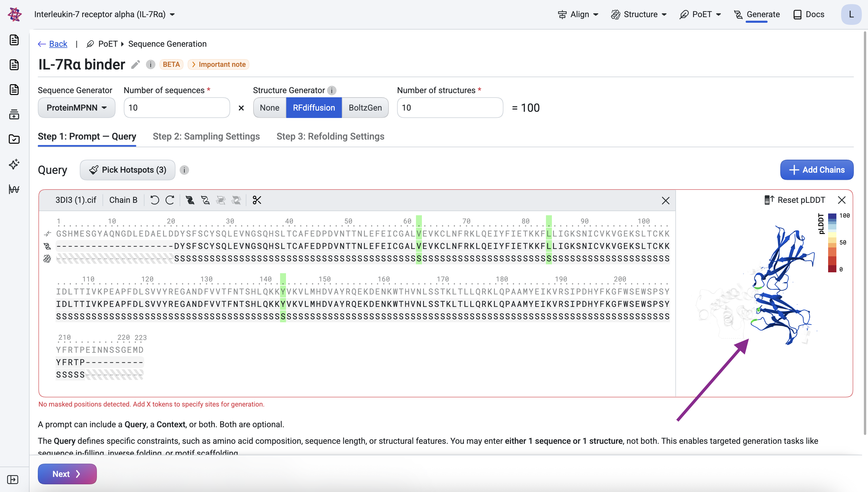
Task: Click the 3D protein structure viewer
Action: click(764, 293)
